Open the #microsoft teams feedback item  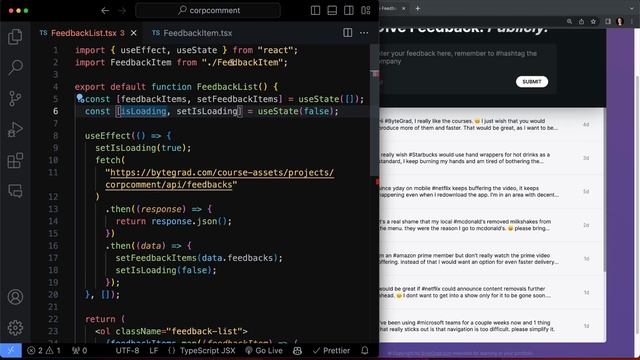coord(491,326)
